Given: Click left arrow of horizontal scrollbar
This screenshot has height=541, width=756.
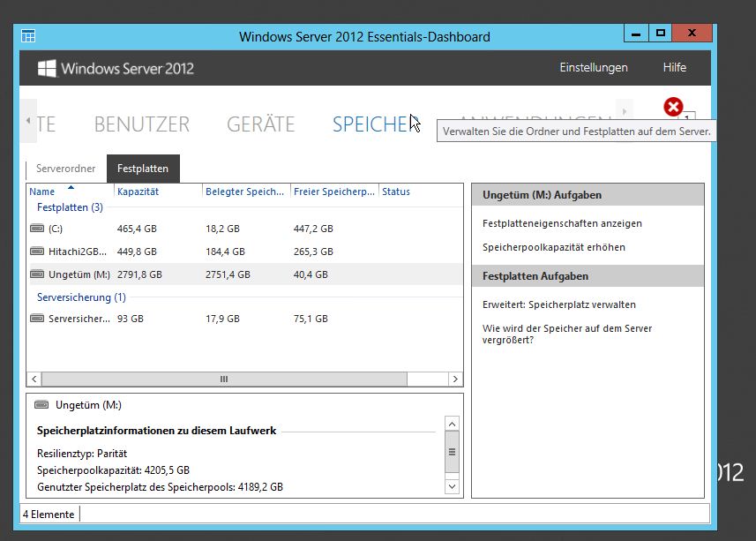Looking at the screenshot, I should [x=34, y=379].
